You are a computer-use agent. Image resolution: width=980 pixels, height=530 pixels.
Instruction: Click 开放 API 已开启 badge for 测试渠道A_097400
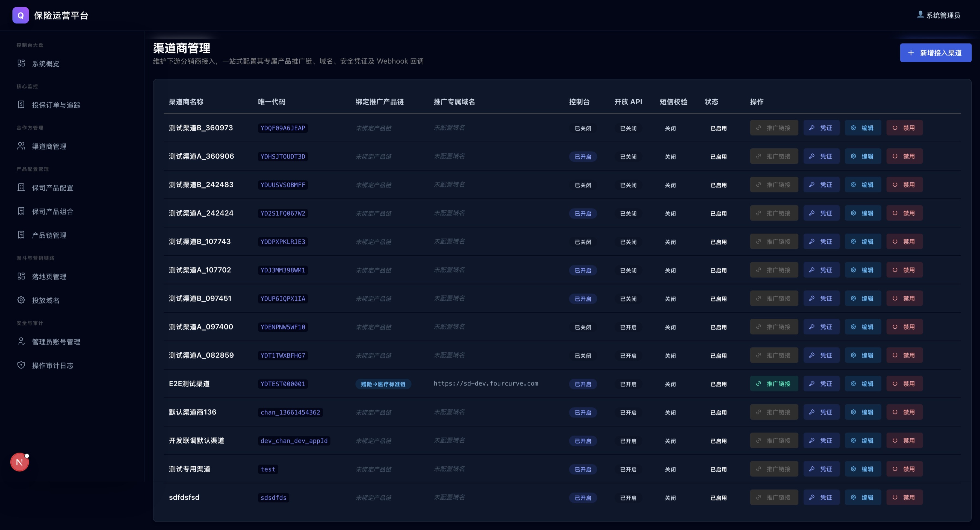tap(628, 327)
